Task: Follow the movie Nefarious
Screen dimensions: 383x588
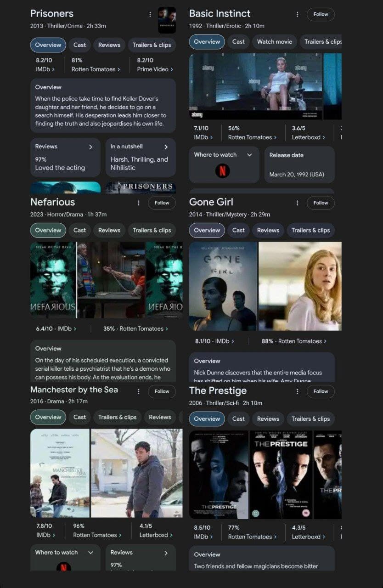Action: [x=162, y=203]
